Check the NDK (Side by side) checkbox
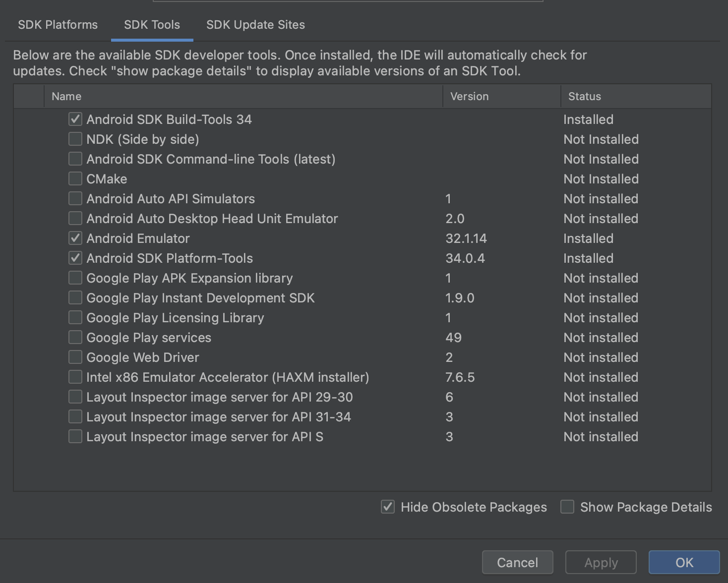 (75, 139)
